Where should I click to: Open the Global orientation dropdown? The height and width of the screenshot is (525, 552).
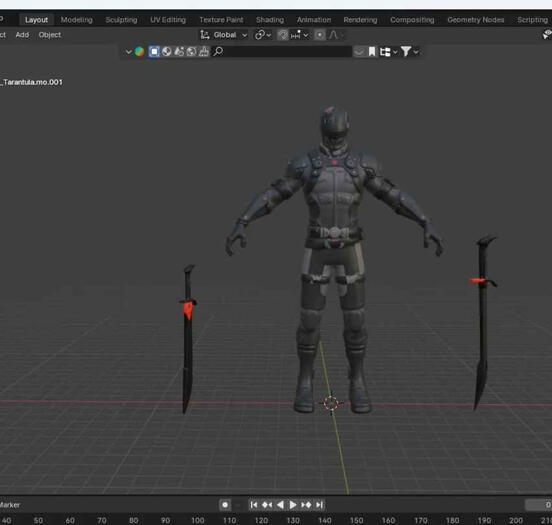(x=230, y=35)
